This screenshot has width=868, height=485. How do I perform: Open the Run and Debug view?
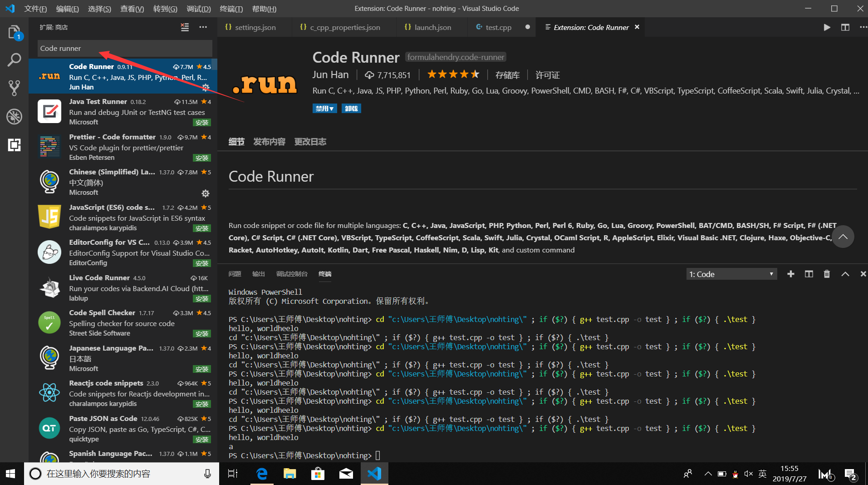coord(14,117)
